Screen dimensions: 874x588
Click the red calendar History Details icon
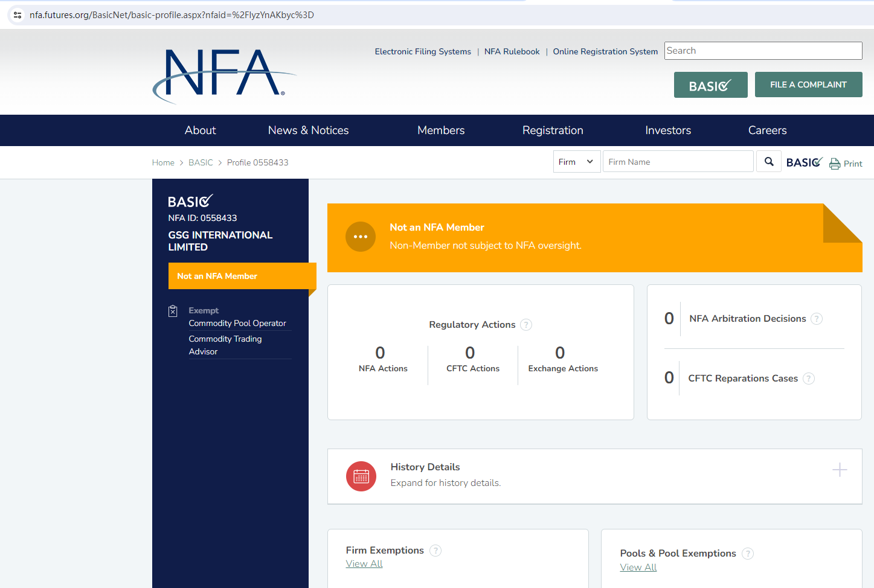361,476
